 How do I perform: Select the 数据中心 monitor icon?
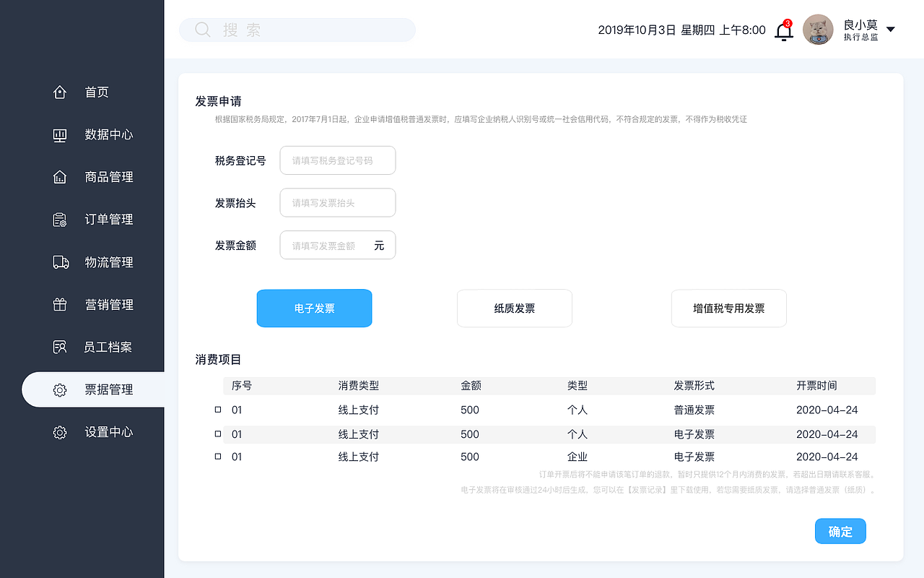60,134
